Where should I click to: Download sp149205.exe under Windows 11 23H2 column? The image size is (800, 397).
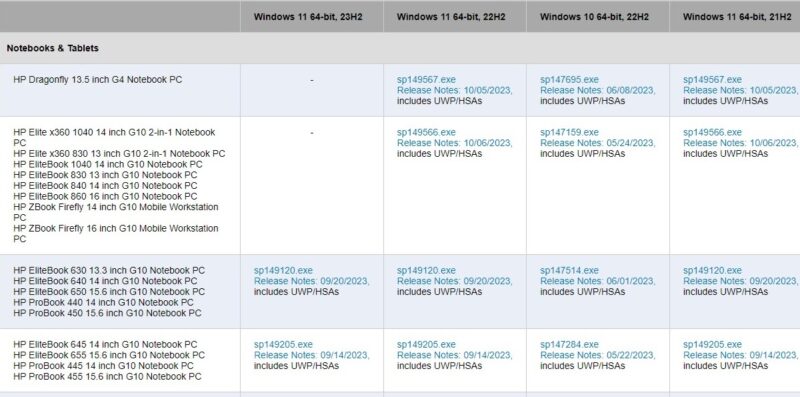[283, 344]
